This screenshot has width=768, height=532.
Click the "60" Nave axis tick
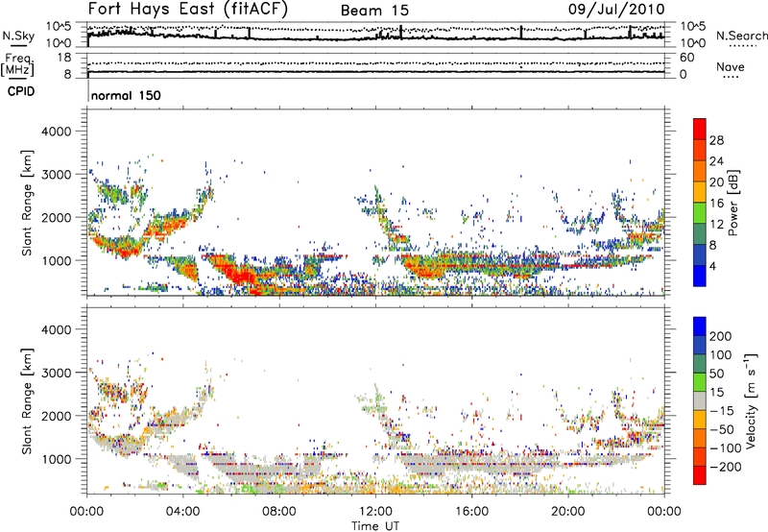coord(686,58)
